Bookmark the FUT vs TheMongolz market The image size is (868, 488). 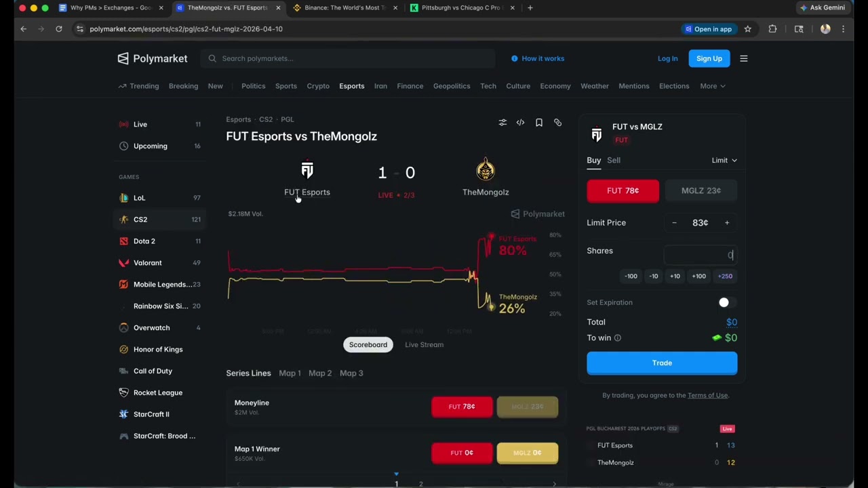point(539,123)
